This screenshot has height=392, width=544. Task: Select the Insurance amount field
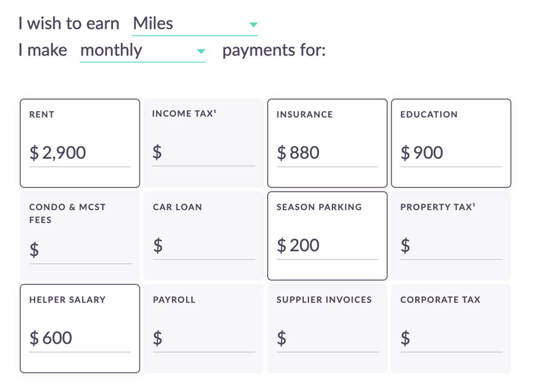click(x=332, y=153)
